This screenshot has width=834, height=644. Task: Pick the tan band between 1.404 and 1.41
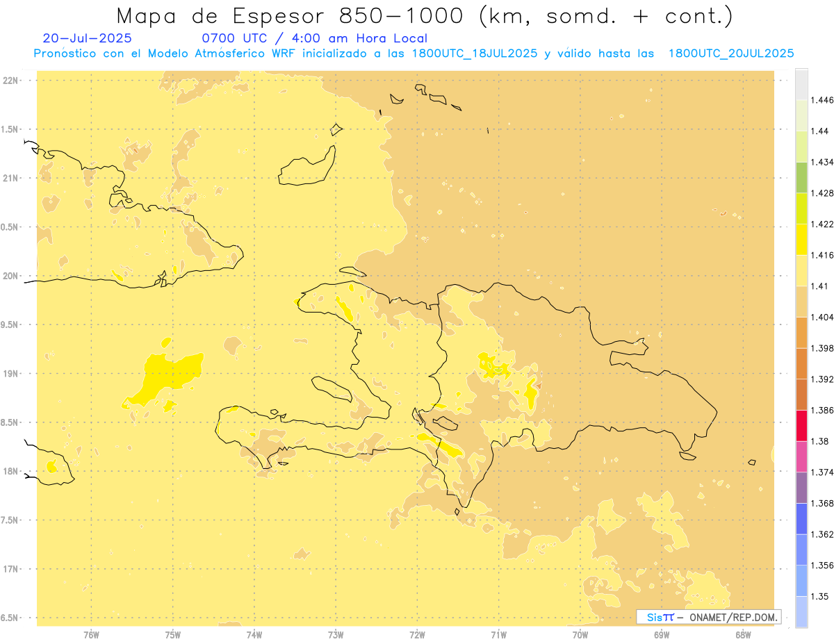pyautogui.click(x=801, y=302)
